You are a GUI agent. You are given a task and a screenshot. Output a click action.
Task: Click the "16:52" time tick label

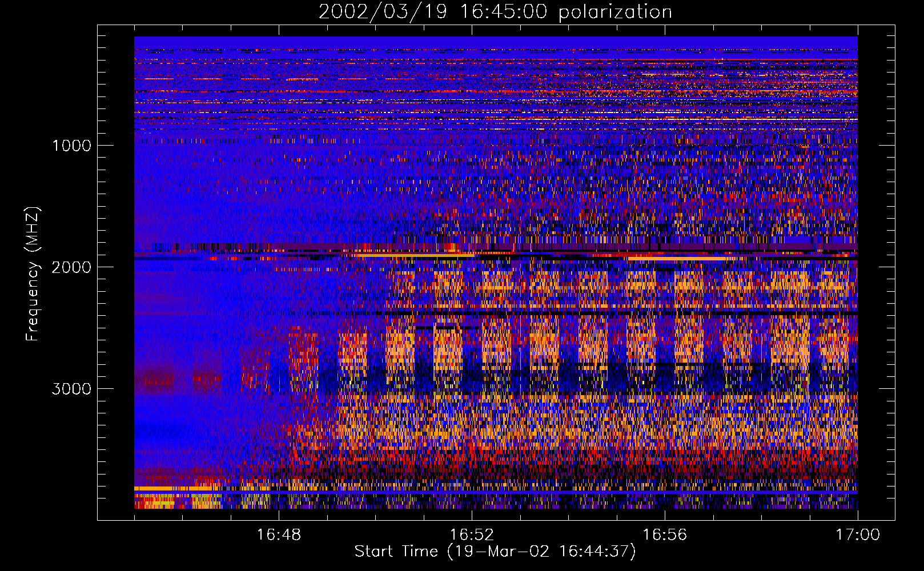point(472,535)
